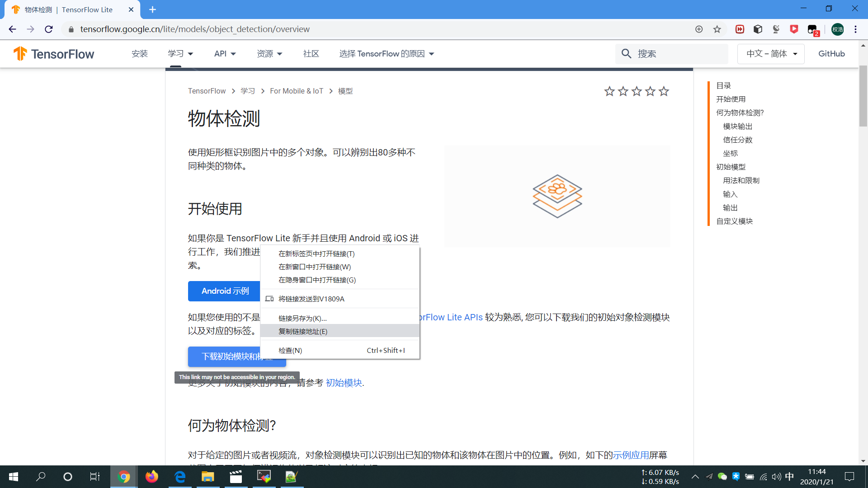Viewport: 868px width, 488px height.
Task: Open WeChat from the system tray
Action: (722, 477)
